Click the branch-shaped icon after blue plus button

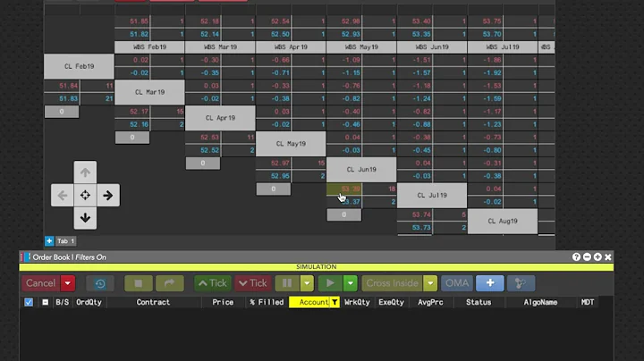521,283
